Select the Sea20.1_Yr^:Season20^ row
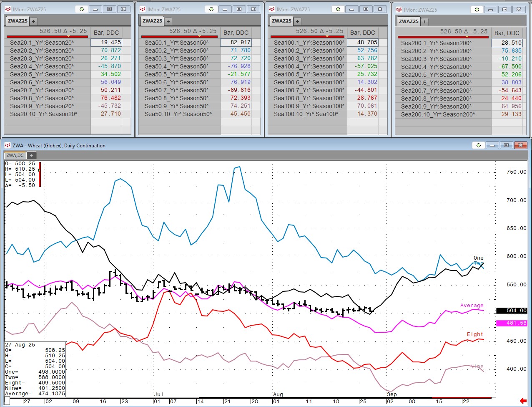532x407 pixels. click(x=48, y=43)
